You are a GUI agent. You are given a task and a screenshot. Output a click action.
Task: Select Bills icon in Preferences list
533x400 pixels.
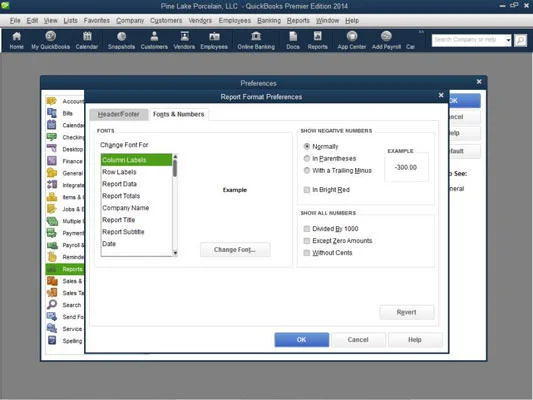coord(52,113)
